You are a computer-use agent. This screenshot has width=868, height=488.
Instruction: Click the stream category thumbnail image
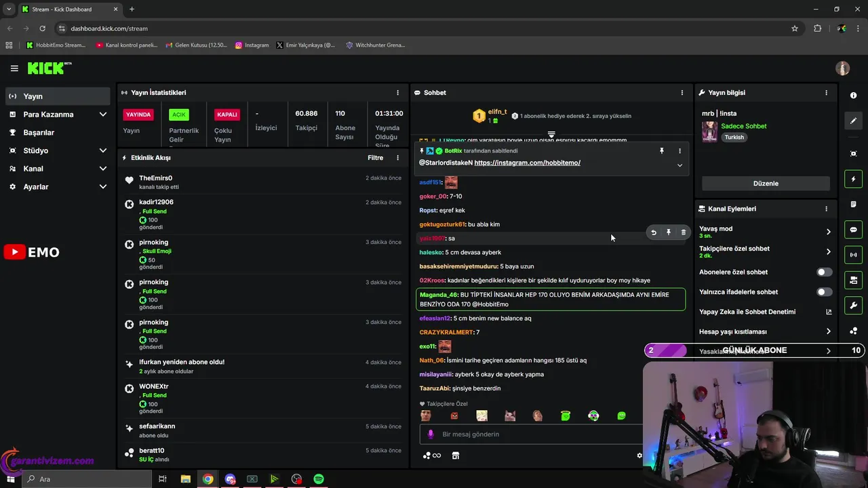(x=709, y=131)
